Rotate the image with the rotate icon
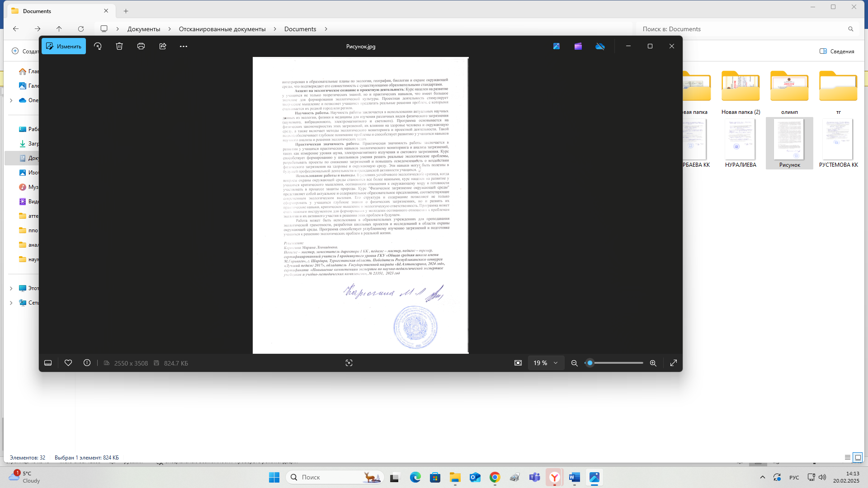Viewport: 868px width, 488px height. point(98,46)
